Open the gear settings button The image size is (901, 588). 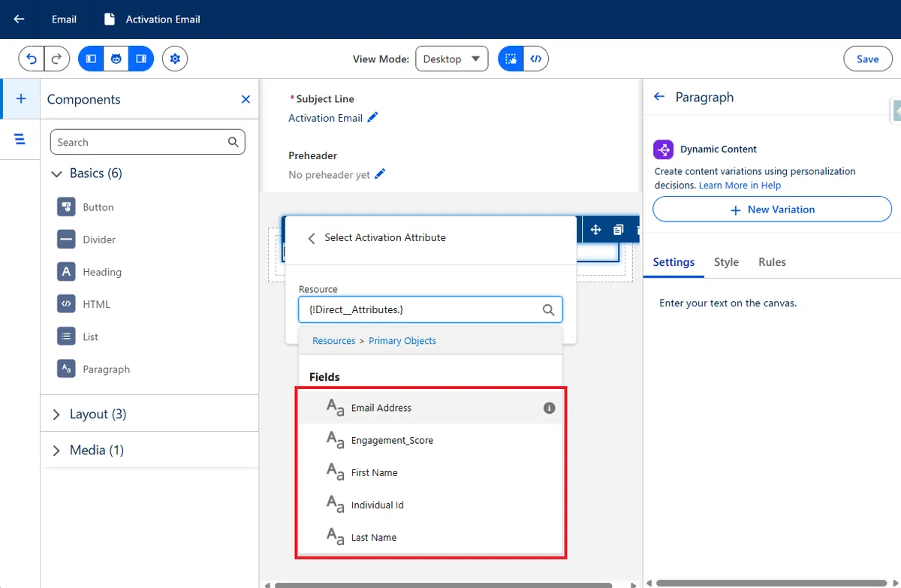[x=175, y=59]
